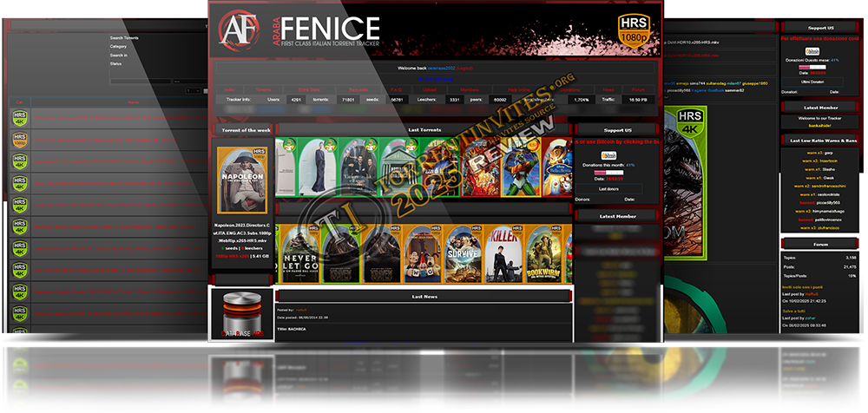This screenshot has width=868, height=413.
Task: Open the Requests menu item
Action: (358, 89)
